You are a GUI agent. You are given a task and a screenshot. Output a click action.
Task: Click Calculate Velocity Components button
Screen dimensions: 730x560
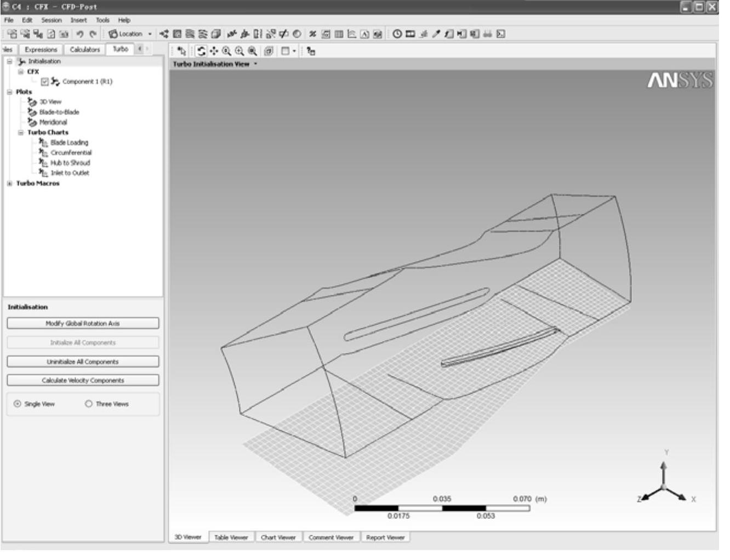click(83, 380)
